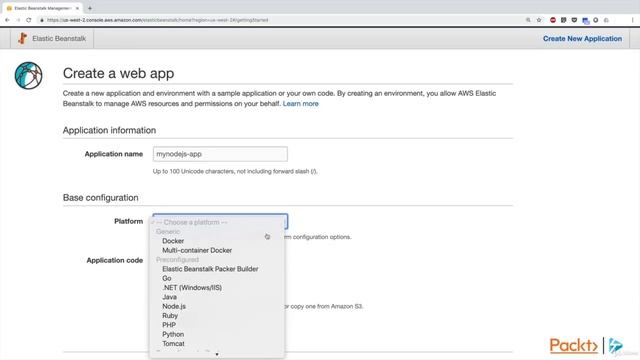640x360 pixels.
Task: Select Go platform option
Action: click(x=167, y=278)
